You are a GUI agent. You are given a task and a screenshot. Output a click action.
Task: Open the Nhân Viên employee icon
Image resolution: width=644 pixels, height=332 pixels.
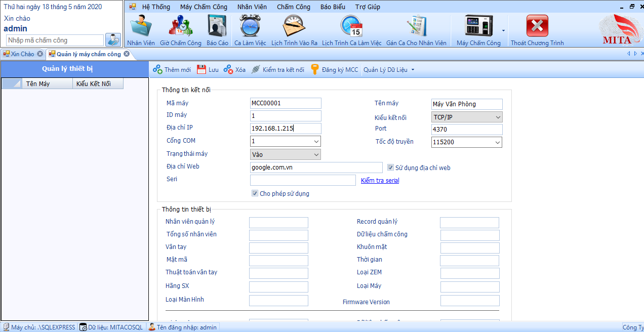141,26
